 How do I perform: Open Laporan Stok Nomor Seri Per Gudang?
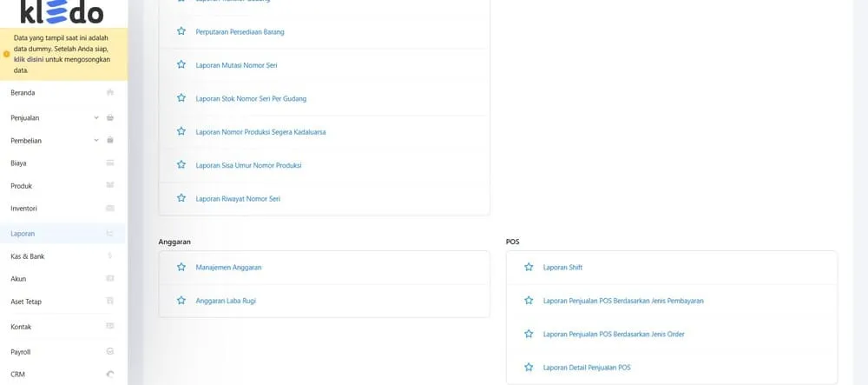[x=251, y=98]
